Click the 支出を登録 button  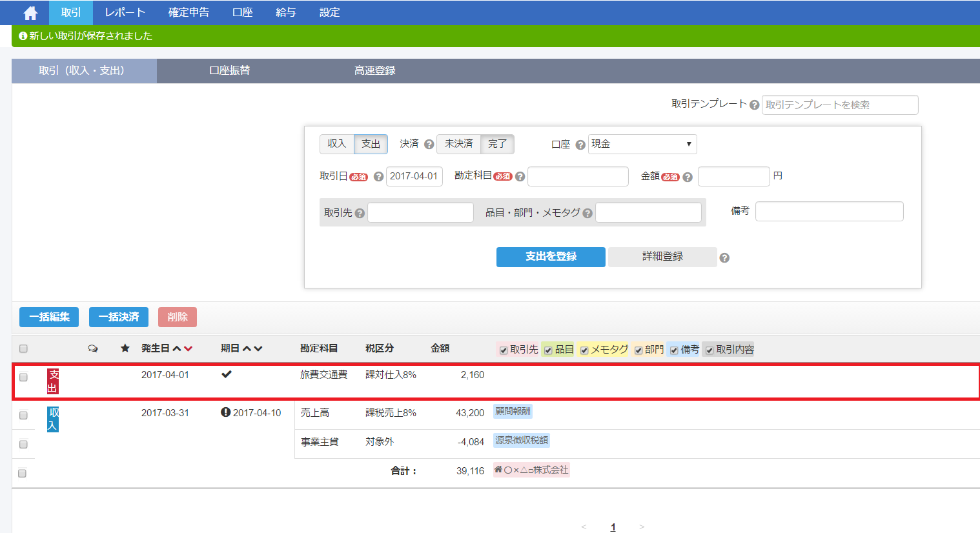(x=551, y=257)
